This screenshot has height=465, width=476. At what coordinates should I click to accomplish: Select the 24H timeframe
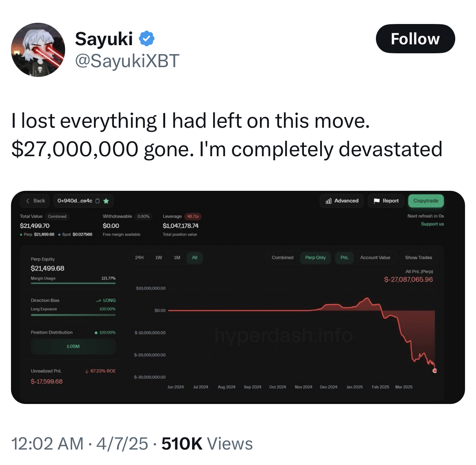pyautogui.click(x=140, y=258)
